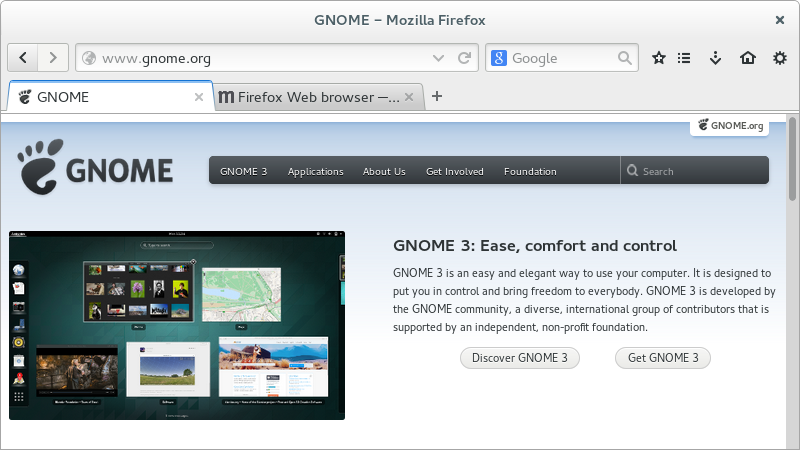
Task: Reload the current page
Action: (464, 58)
